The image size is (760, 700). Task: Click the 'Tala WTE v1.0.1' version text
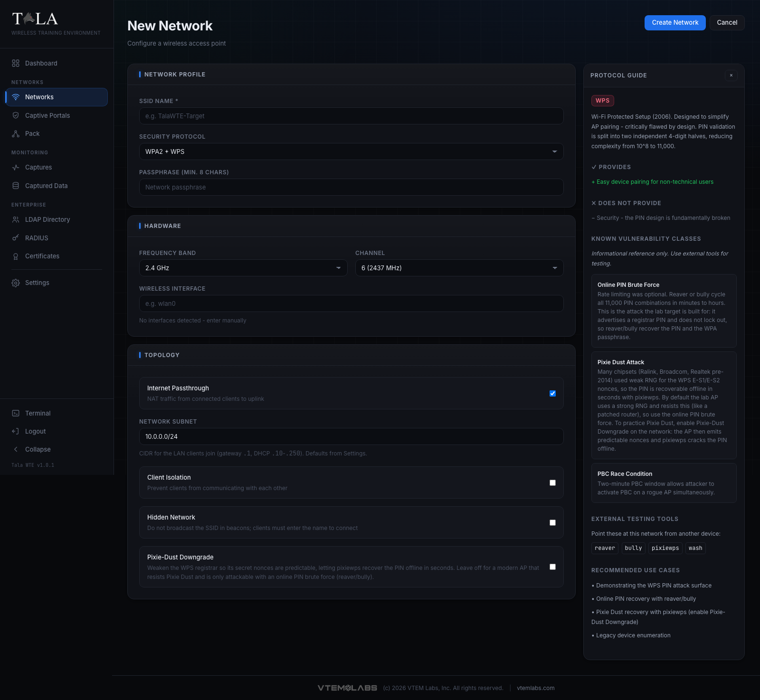33,465
